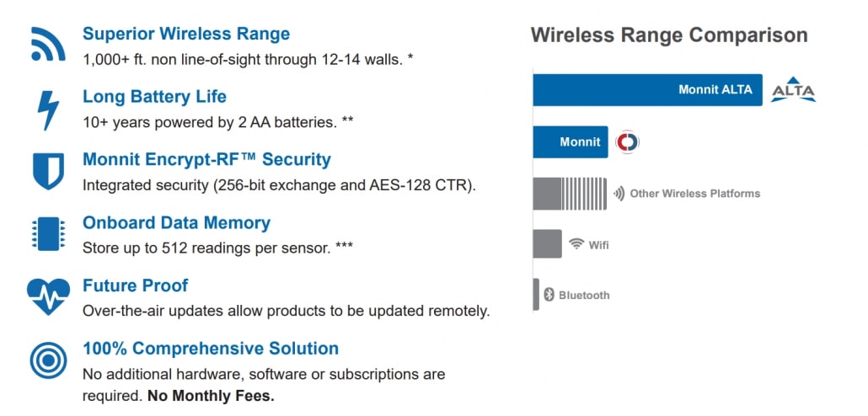Click the Monnit Encrypt-RF Security heading

(x=206, y=159)
